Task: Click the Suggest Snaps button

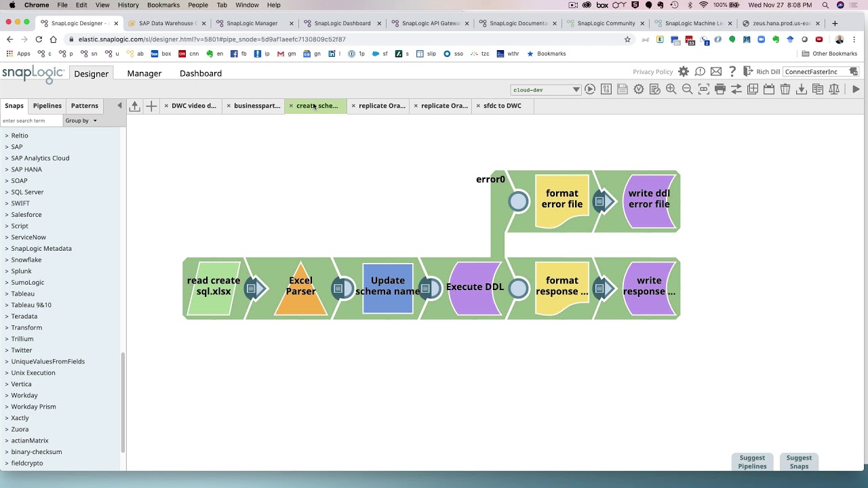Action: point(799,462)
